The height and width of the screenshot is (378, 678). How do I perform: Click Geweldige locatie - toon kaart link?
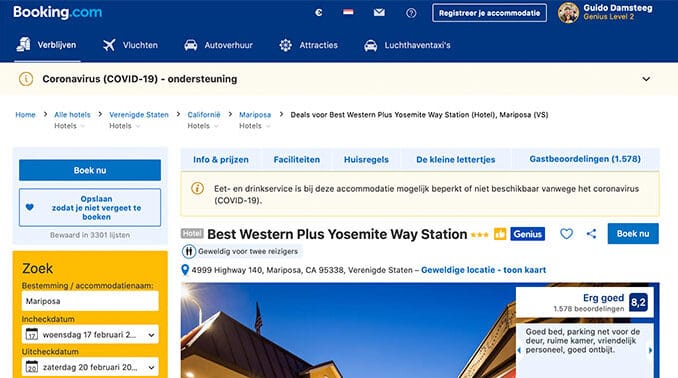(x=483, y=270)
